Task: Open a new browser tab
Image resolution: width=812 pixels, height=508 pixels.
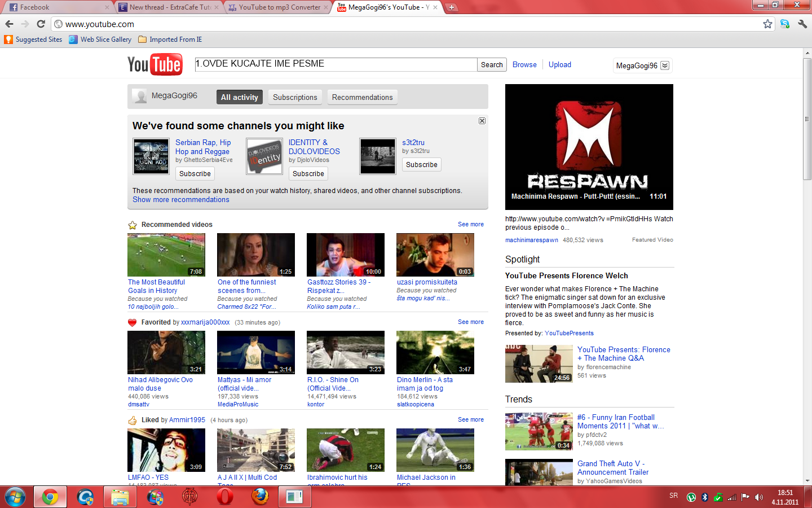Action: [452, 7]
